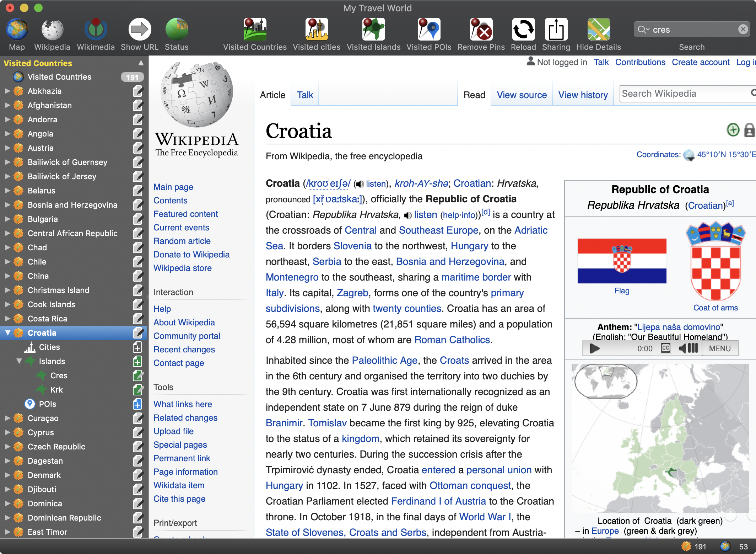Switch to the Article tab
The width and height of the screenshot is (756, 554).
pos(272,95)
